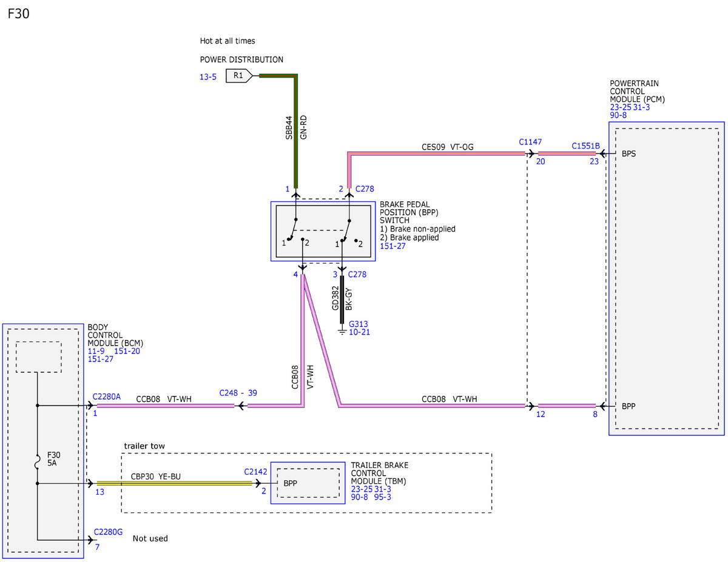The image size is (728, 562).
Task: Click connector label C2142
Action: point(256,471)
